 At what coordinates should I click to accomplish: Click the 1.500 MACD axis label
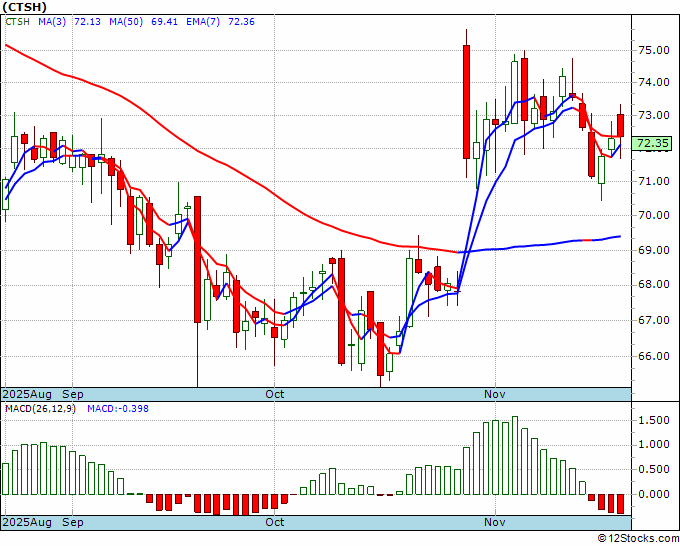click(x=654, y=420)
